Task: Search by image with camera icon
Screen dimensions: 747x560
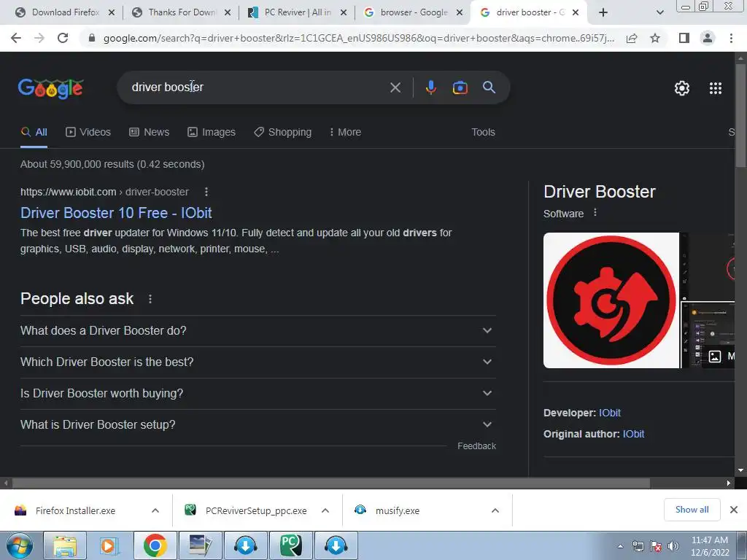Action: coord(460,87)
